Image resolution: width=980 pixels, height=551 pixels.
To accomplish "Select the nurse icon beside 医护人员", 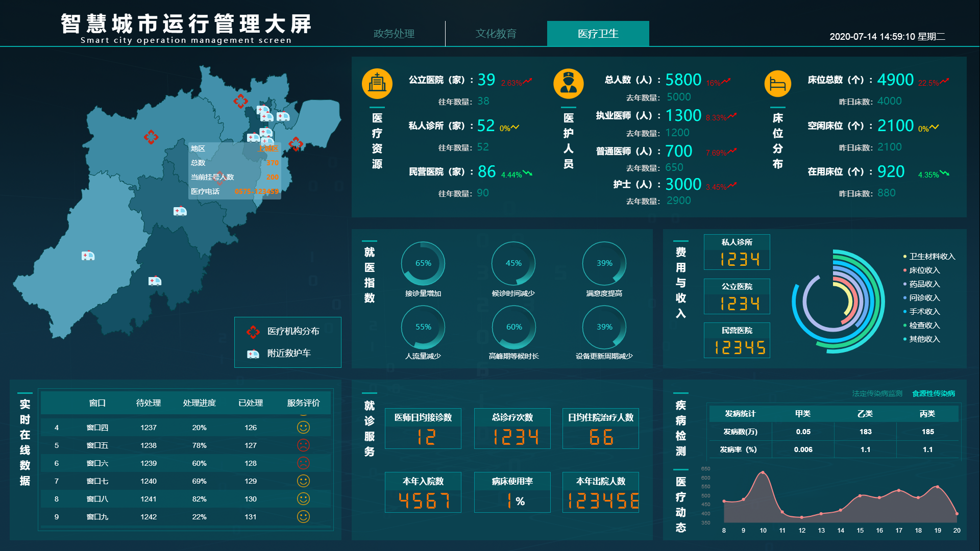I will coord(569,83).
